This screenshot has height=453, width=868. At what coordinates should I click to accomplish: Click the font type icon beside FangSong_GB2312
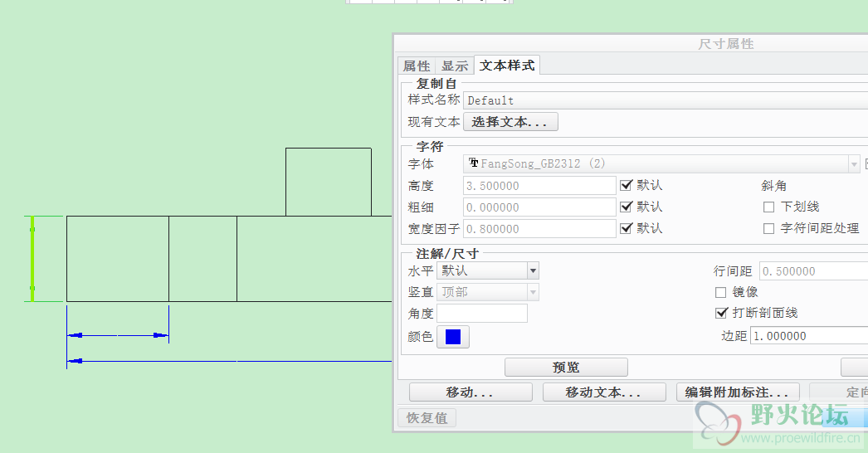click(x=473, y=163)
